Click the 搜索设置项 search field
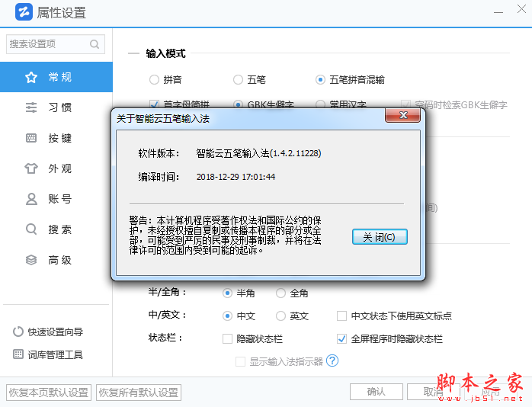 56,44
